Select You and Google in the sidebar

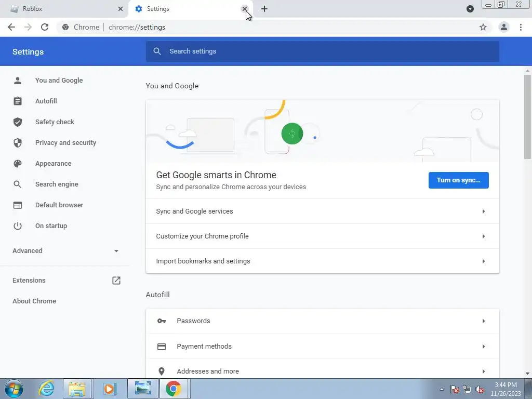pyautogui.click(x=59, y=81)
